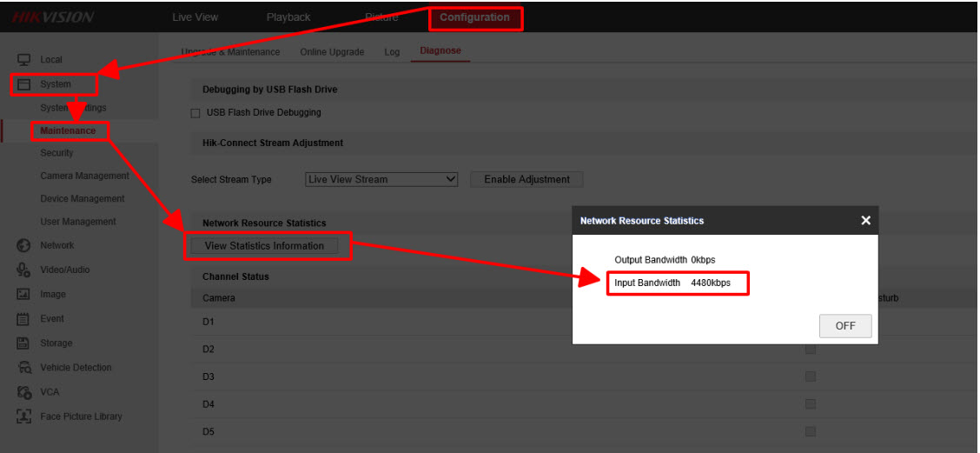Click the Image icon in sidebar
The image size is (980, 453).
tap(24, 295)
